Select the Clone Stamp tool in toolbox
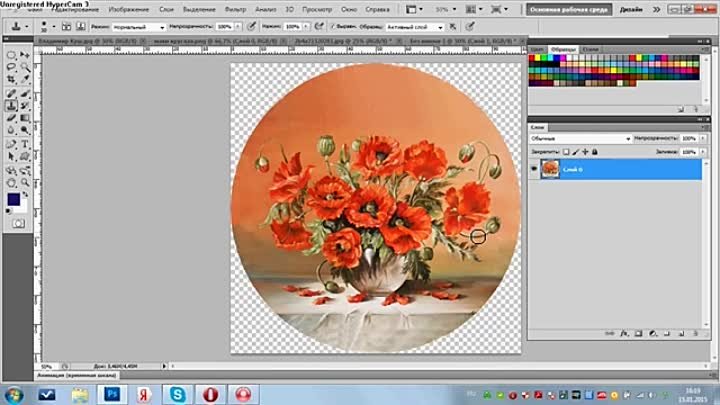720x405 pixels. [11, 105]
